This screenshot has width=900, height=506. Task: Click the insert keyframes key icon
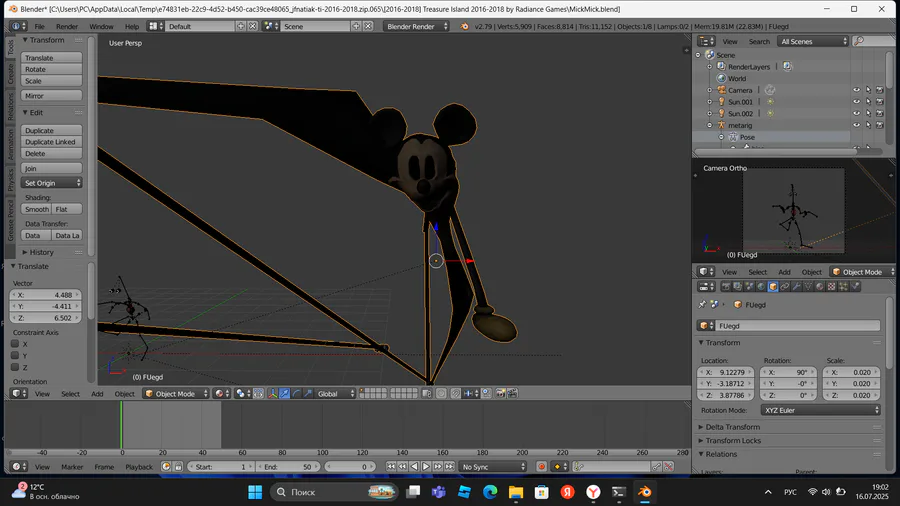657,466
